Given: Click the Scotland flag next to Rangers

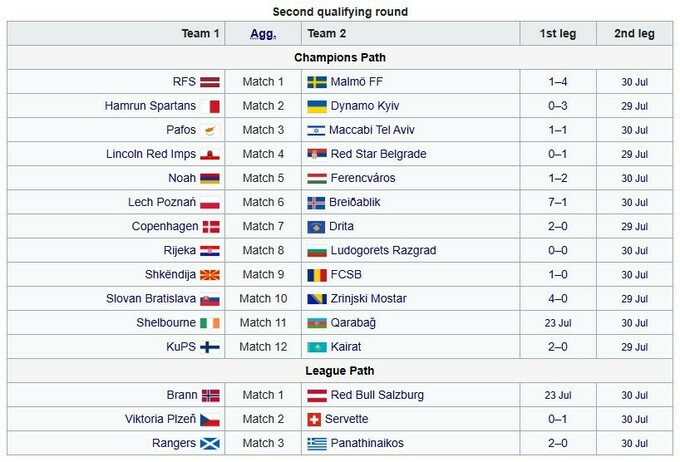Looking at the screenshot, I should click(210, 443).
